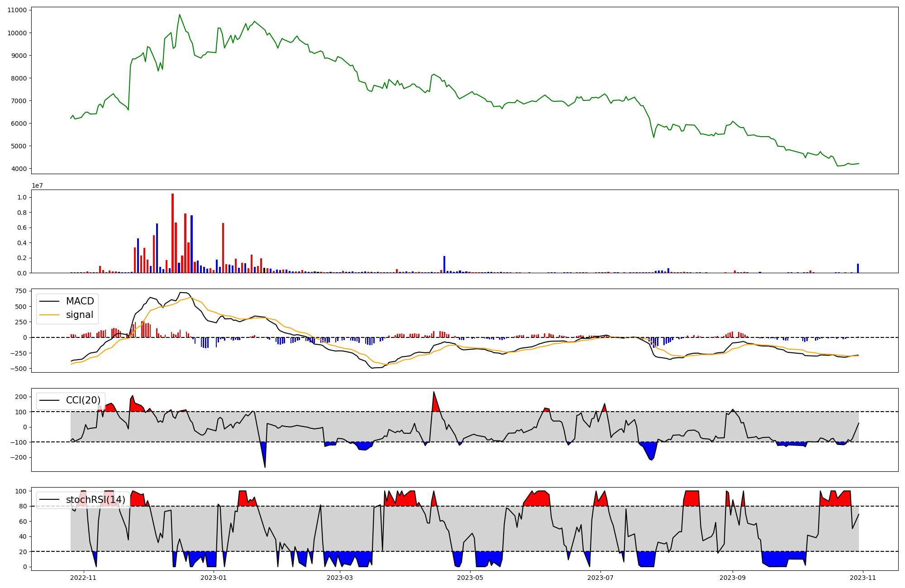Click the blue volume bar at far right

tap(857, 268)
